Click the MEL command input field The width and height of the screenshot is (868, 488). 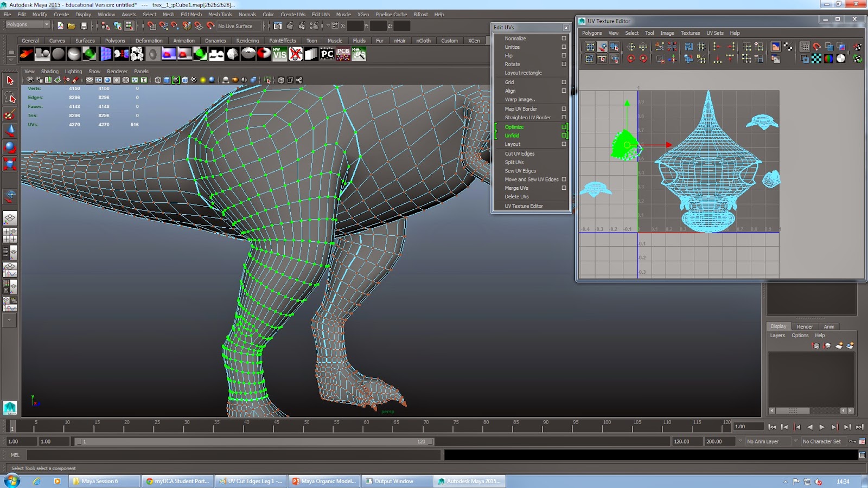(233, 455)
